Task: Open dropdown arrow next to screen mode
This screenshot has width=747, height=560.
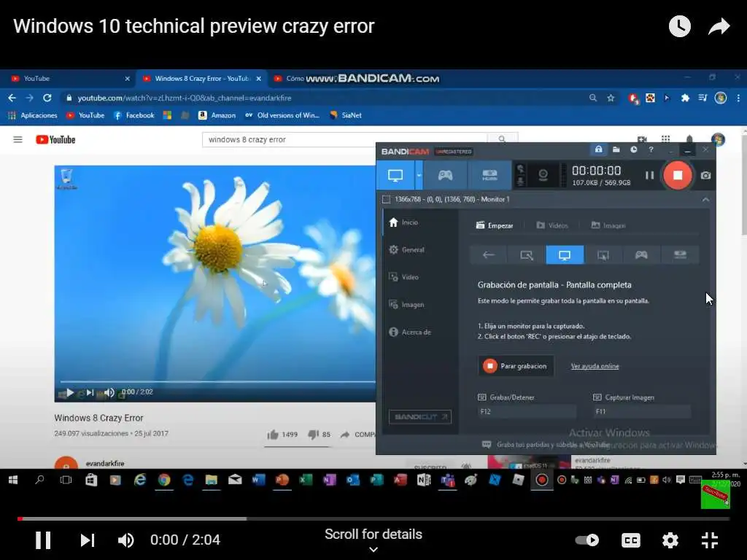Action: click(419, 175)
